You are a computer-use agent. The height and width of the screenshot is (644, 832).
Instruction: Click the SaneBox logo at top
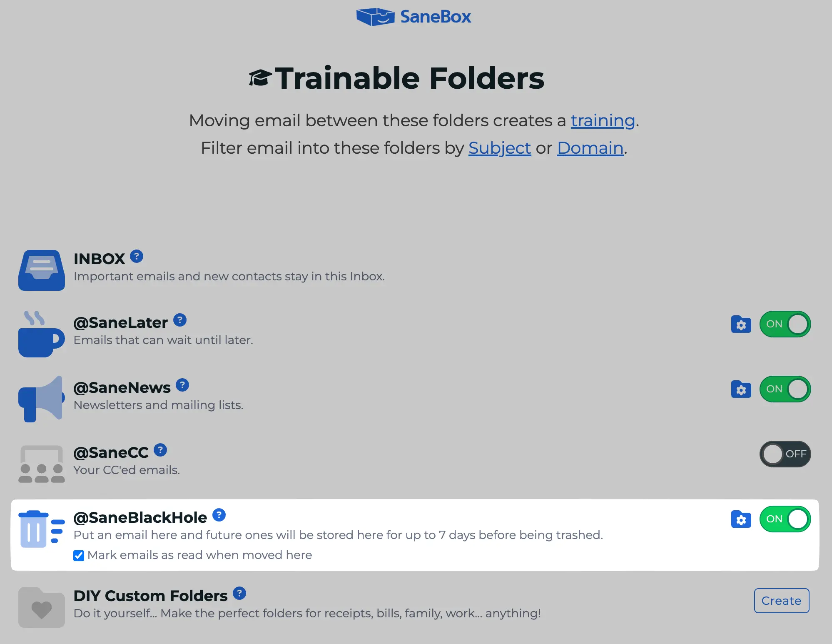click(x=414, y=17)
